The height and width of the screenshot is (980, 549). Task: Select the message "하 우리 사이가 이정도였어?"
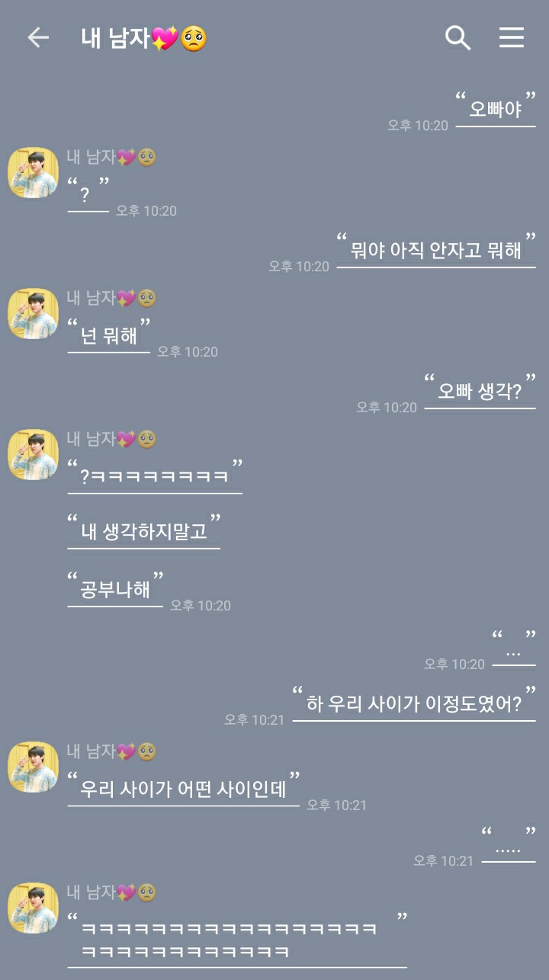point(414,703)
